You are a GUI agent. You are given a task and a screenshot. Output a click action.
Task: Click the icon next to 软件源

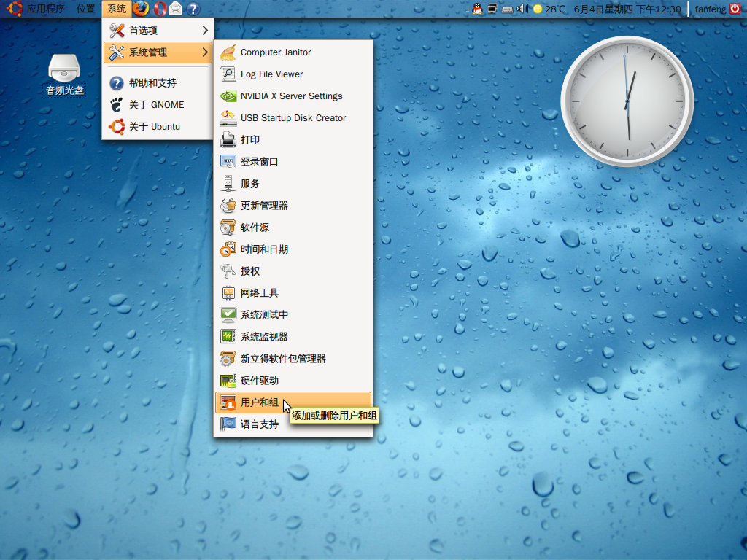[228, 227]
